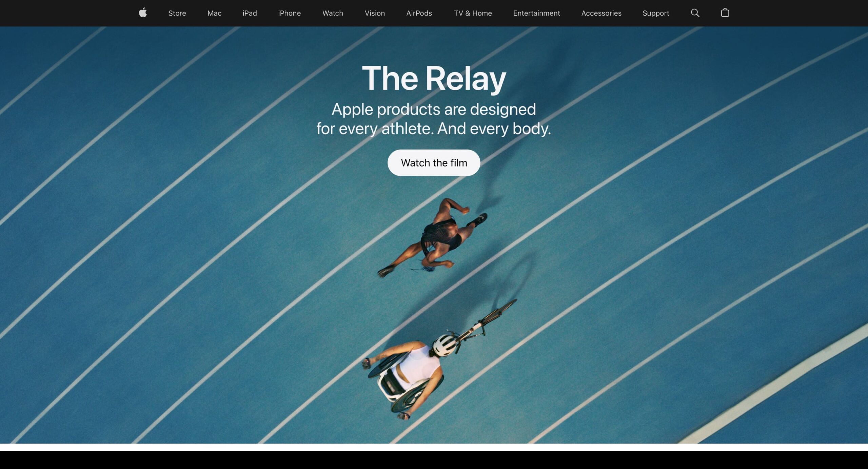Toggle the iPhone navigation item
The width and height of the screenshot is (868, 469).
[289, 13]
